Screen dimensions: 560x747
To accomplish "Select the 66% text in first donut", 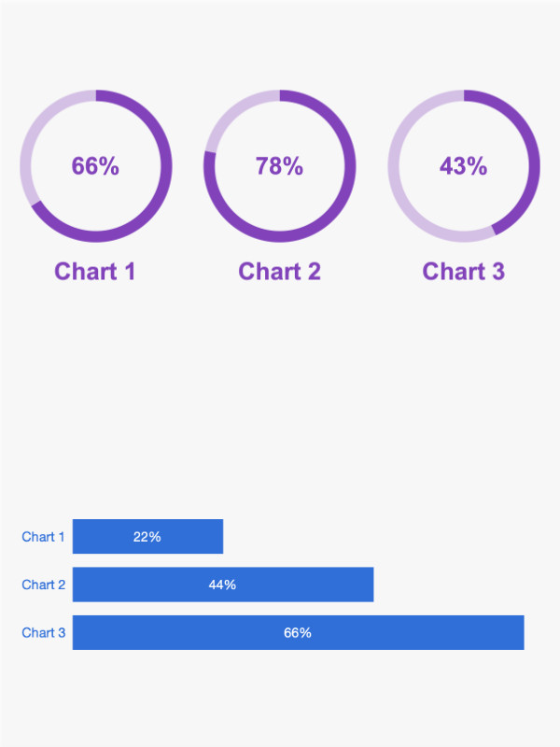I will [95, 166].
